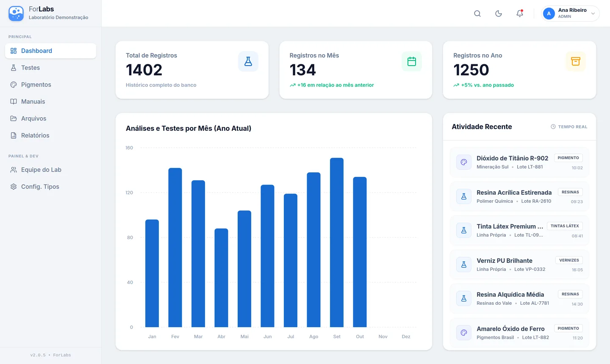Viewport: 610px width, 364px height.
Task: Open Verniz PU Brilhante activity entry
Action: [519, 265]
